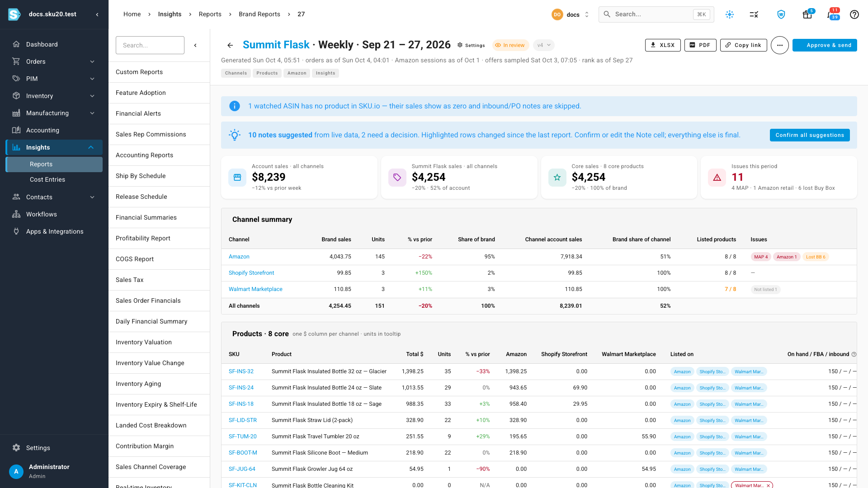Open the docs account switcher

point(571,14)
